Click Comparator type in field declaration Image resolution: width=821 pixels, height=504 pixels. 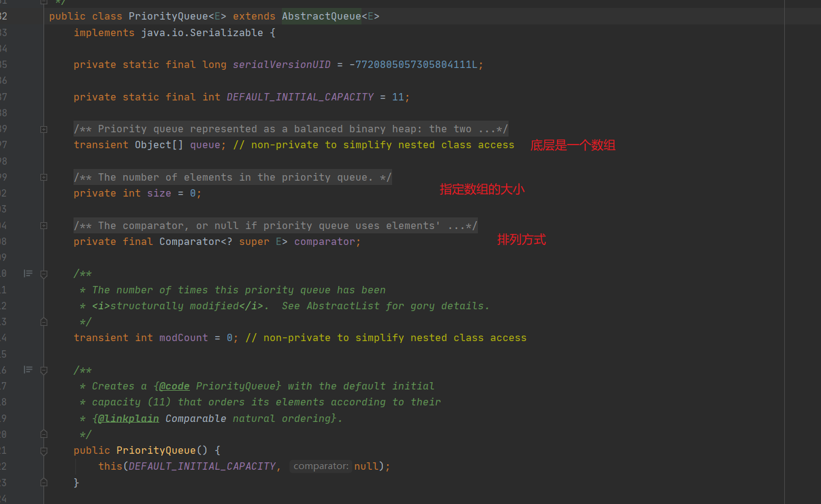(x=190, y=241)
